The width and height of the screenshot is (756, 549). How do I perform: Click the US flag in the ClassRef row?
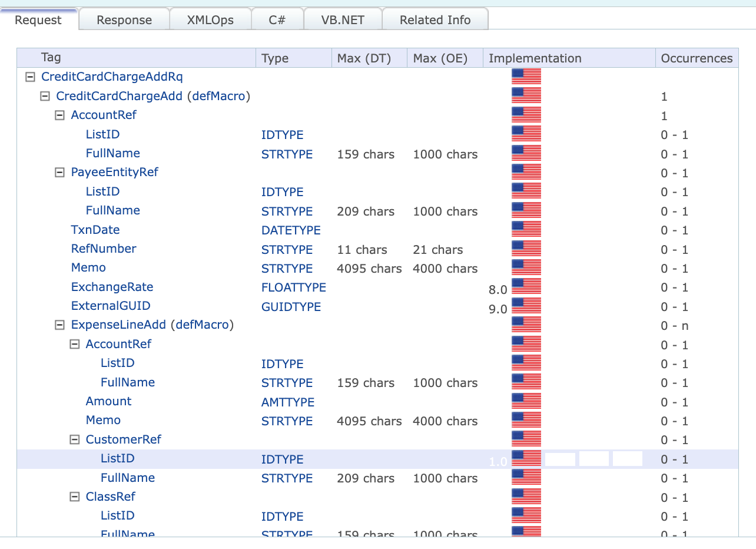526,496
